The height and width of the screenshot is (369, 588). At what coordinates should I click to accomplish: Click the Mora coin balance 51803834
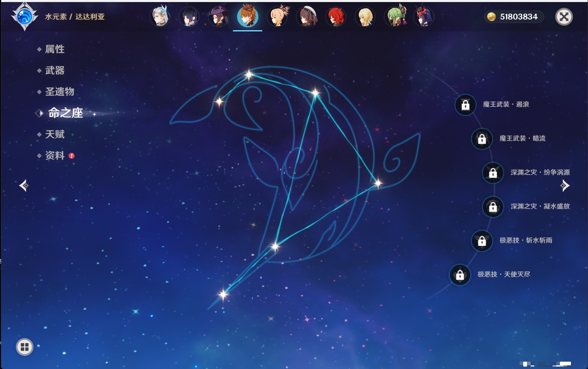pos(514,17)
